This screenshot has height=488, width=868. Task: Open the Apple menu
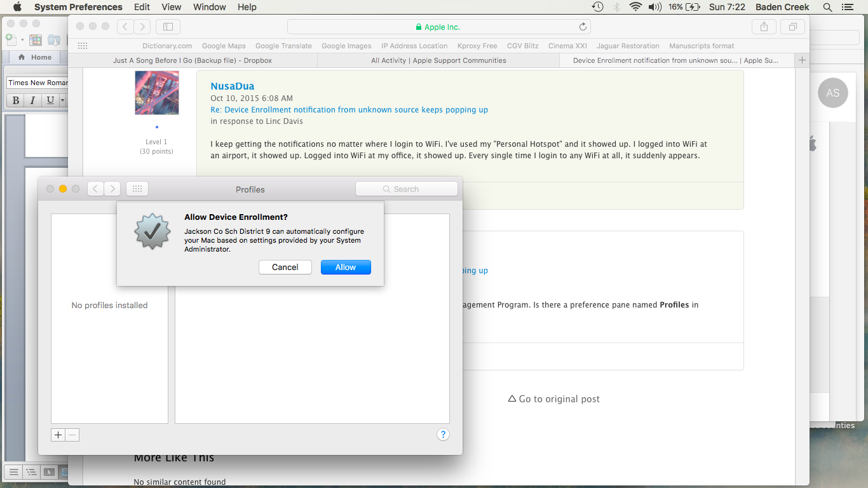coord(17,7)
